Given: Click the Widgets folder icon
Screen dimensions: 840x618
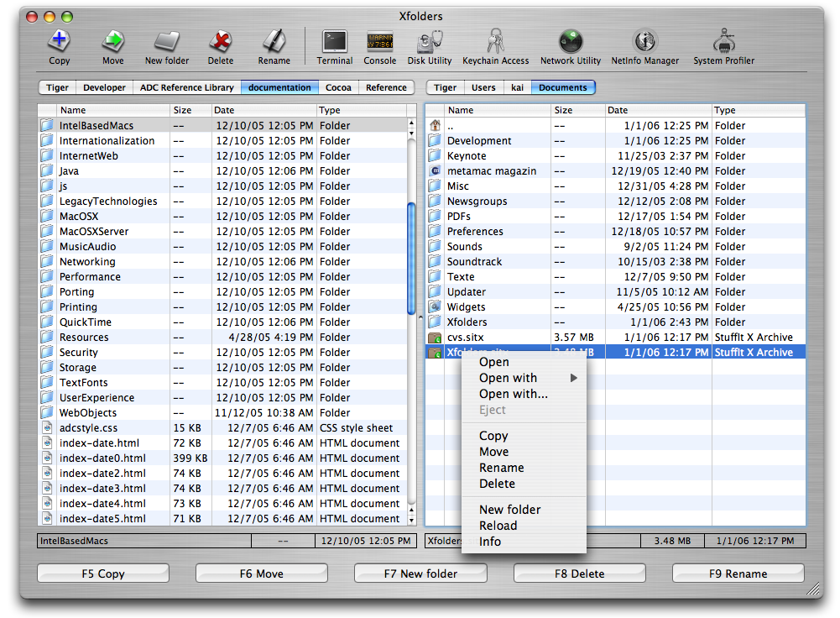Looking at the screenshot, I should coord(435,306).
